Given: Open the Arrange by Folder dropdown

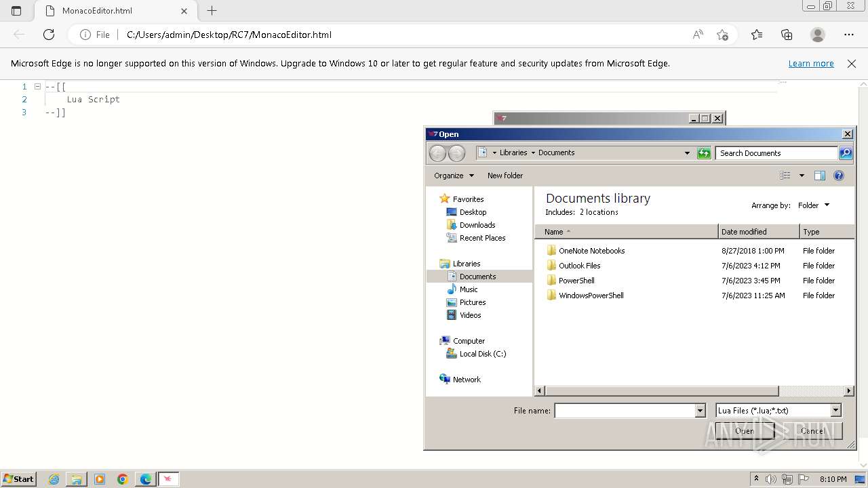Looking at the screenshot, I should [x=813, y=205].
